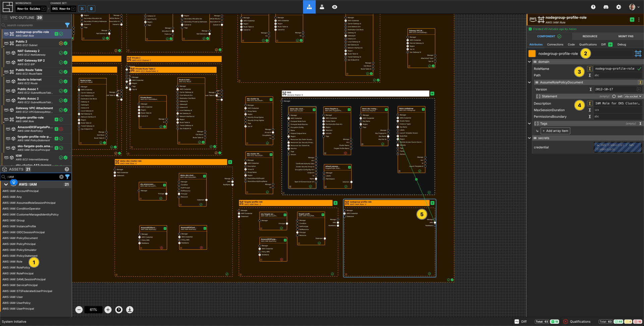Open the Change Set EKS How-to dropdown
Image resolution: width=644 pixels, height=326 pixels.
63,9
